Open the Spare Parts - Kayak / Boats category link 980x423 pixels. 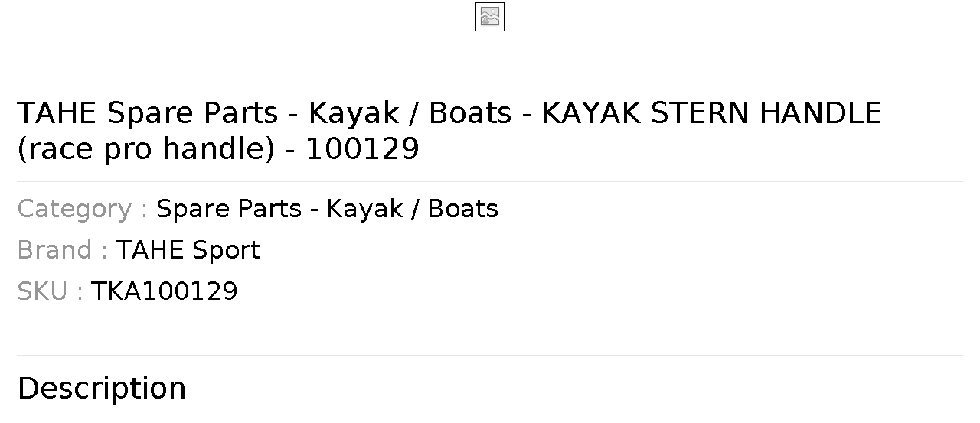tap(327, 209)
